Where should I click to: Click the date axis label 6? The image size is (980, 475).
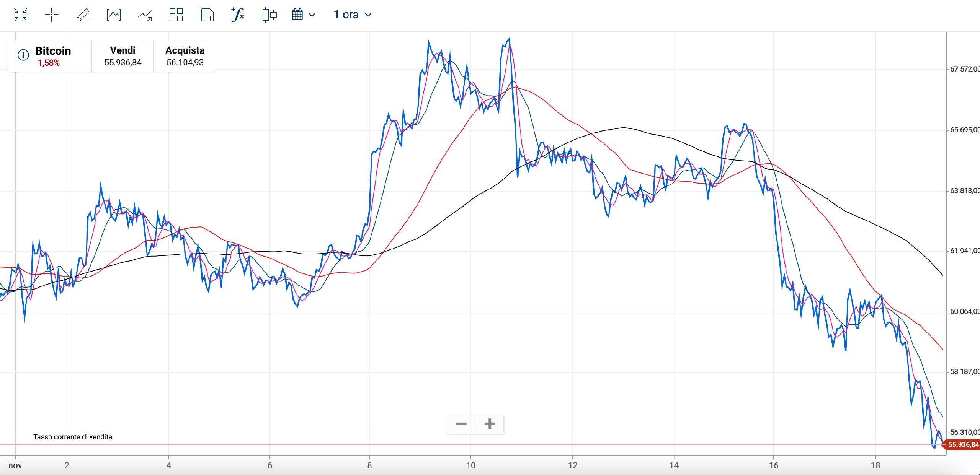[x=270, y=465]
